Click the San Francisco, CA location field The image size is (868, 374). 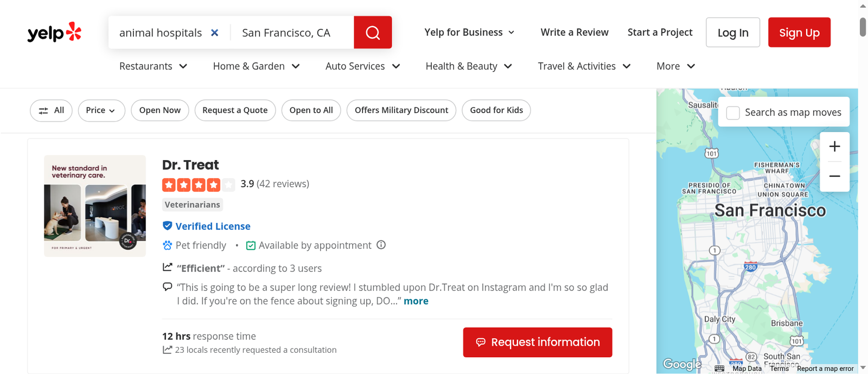(x=292, y=33)
